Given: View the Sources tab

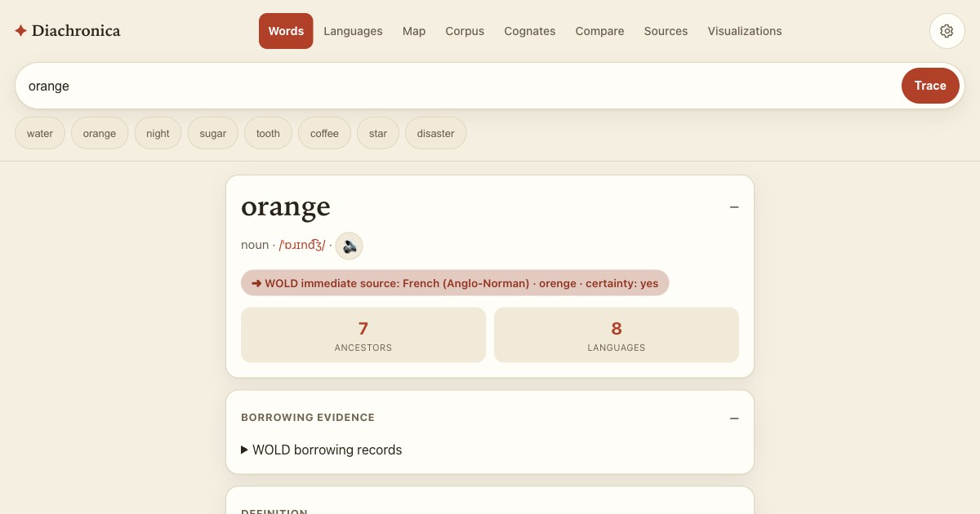Looking at the screenshot, I should pyautogui.click(x=666, y=31).
